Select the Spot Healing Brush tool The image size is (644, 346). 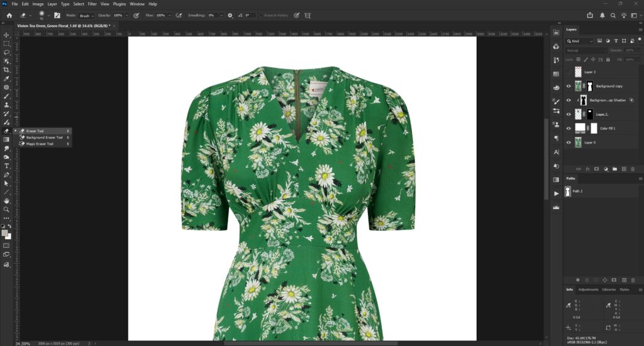[6, 87]
